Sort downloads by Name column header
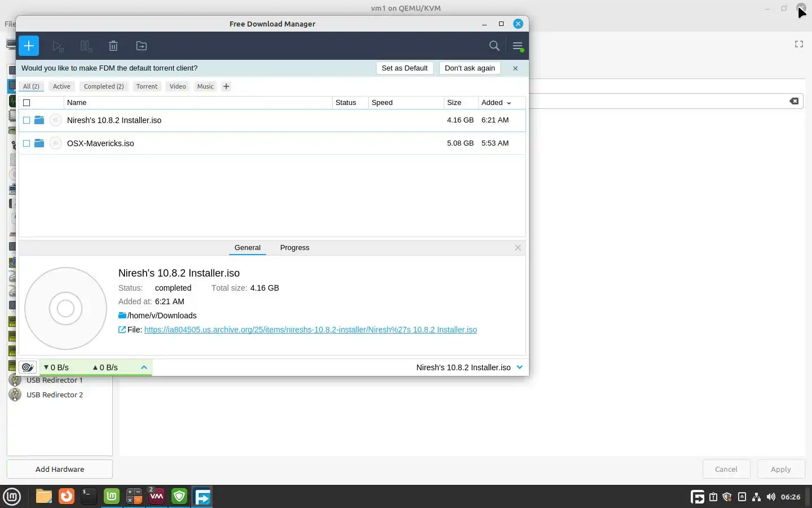The image size is (812, 508). pyautogui.click(x=198, y=103)
